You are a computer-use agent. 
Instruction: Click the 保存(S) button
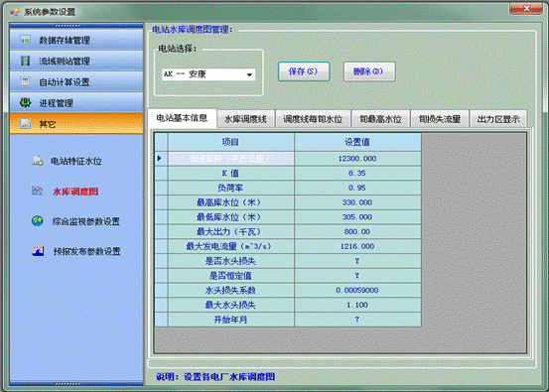tap(304, 71)
